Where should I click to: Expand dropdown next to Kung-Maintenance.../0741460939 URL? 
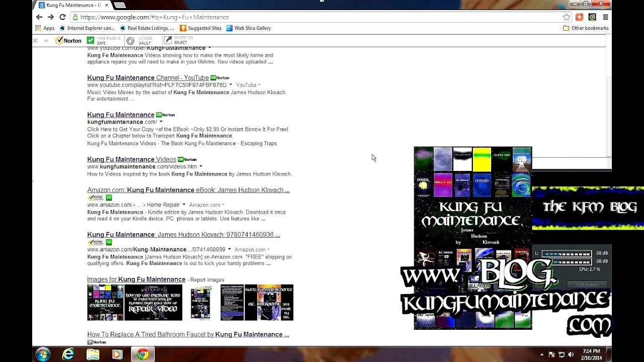click(x=229, y=249)
